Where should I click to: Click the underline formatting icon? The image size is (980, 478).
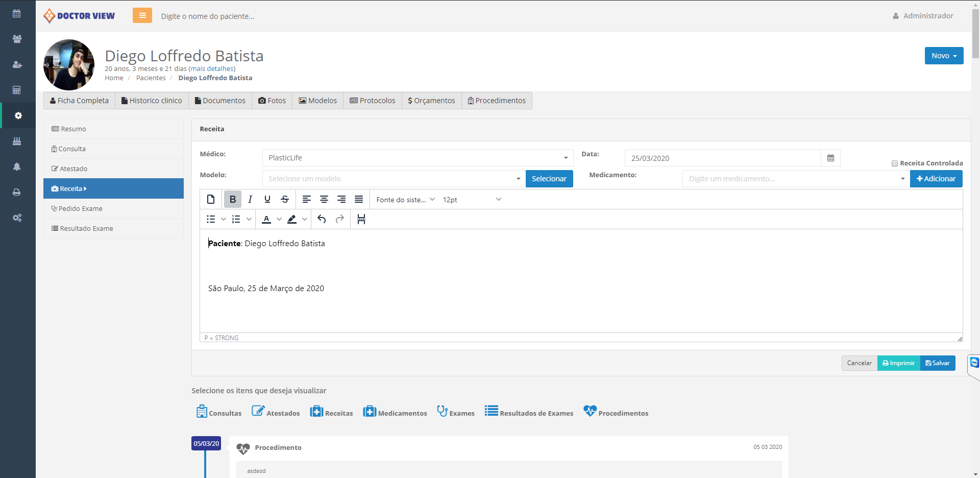[x=267, y=199]
